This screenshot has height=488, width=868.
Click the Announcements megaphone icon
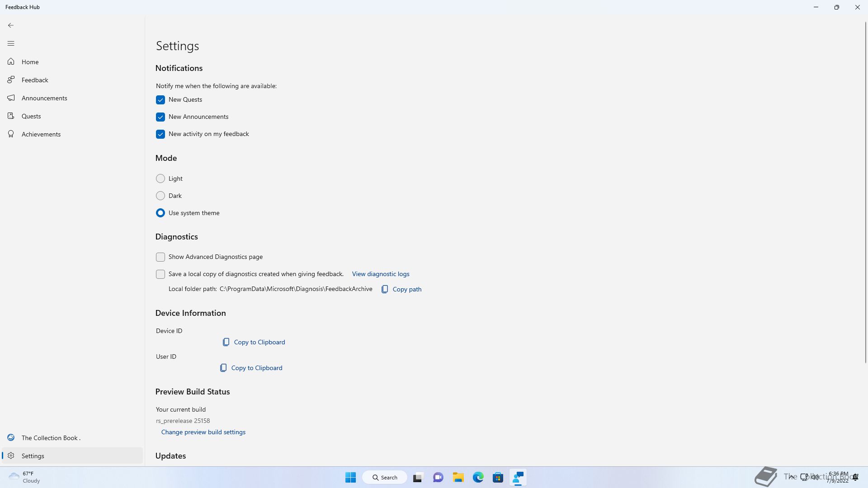[x=11, y=98]
